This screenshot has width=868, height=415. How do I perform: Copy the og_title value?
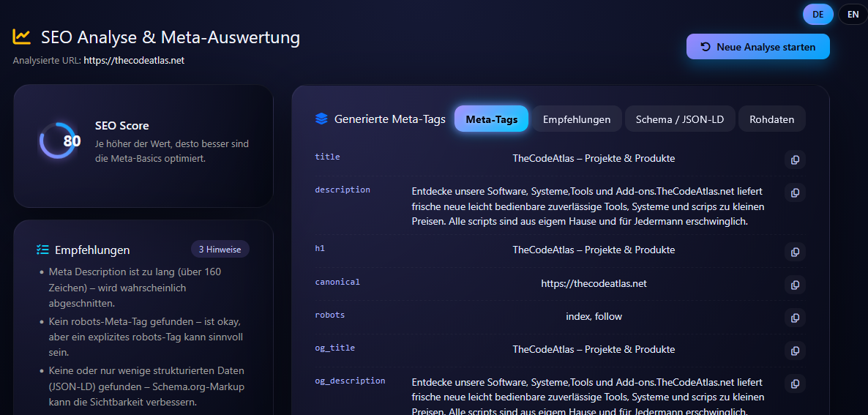795,351
